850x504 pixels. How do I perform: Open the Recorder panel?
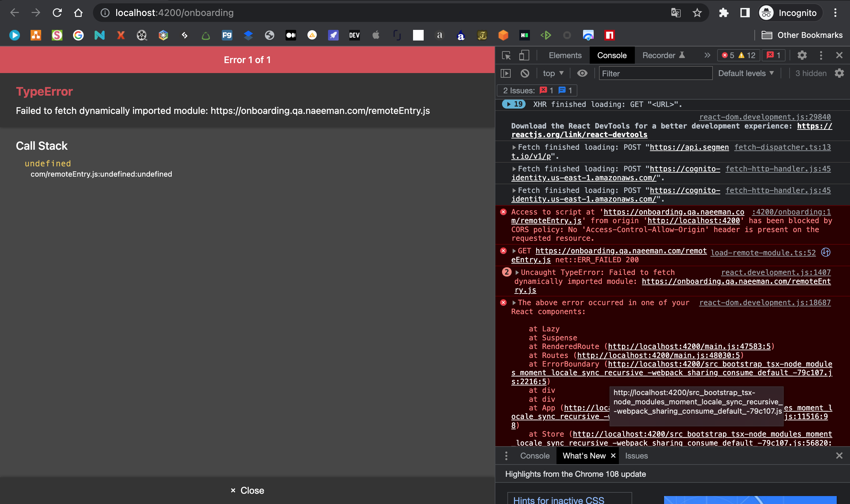point(658,55)
